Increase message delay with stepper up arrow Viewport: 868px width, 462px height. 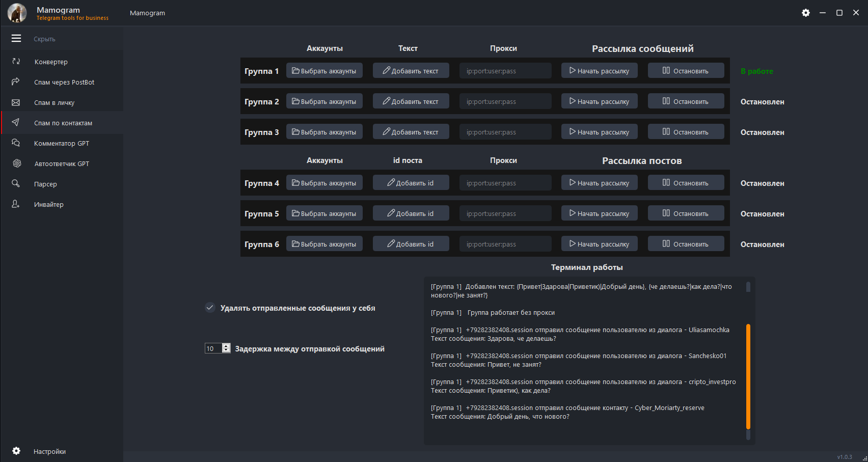coord(226,346)
